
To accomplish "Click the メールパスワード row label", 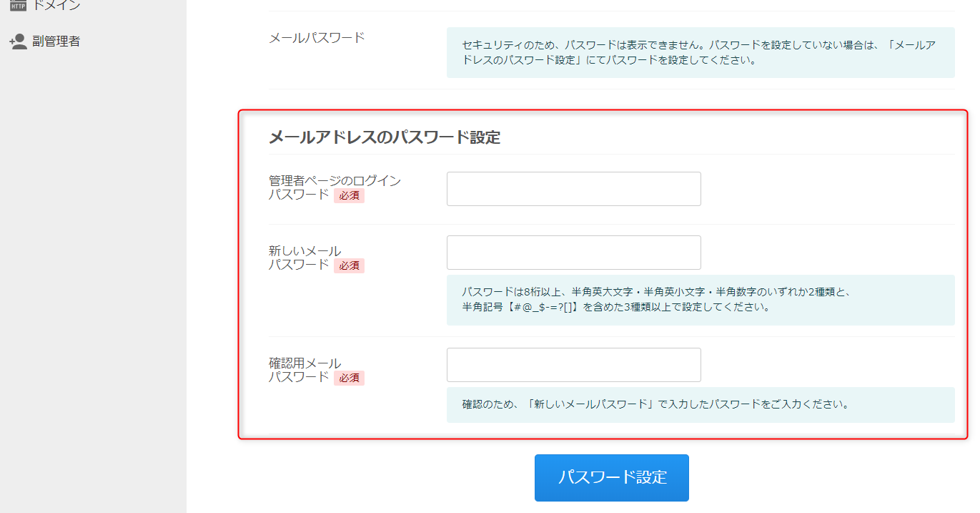I will coord(316,38).
